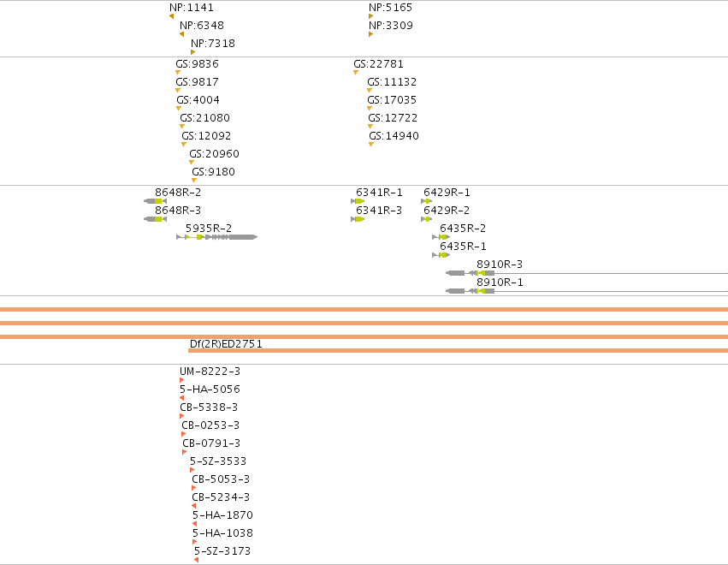Select the 6429R-1 gene glyph
This screenshot has height=565, width=728.
click(x=426, y=201)
